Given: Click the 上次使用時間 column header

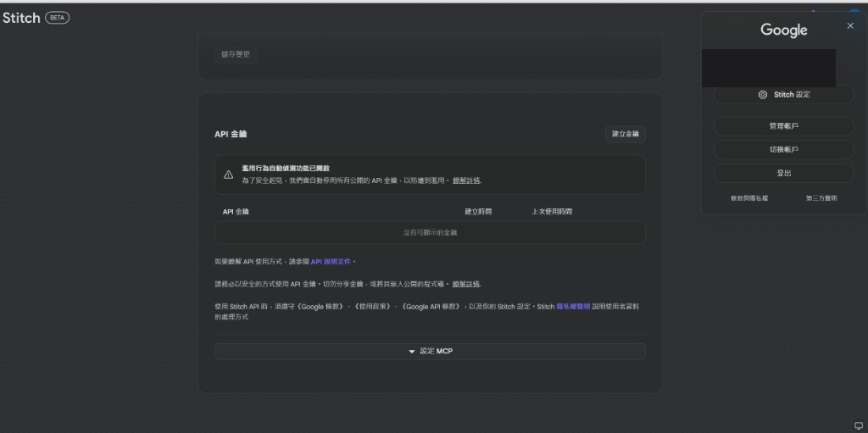Looking at the screenshot, I should click(x=551, y=212).
